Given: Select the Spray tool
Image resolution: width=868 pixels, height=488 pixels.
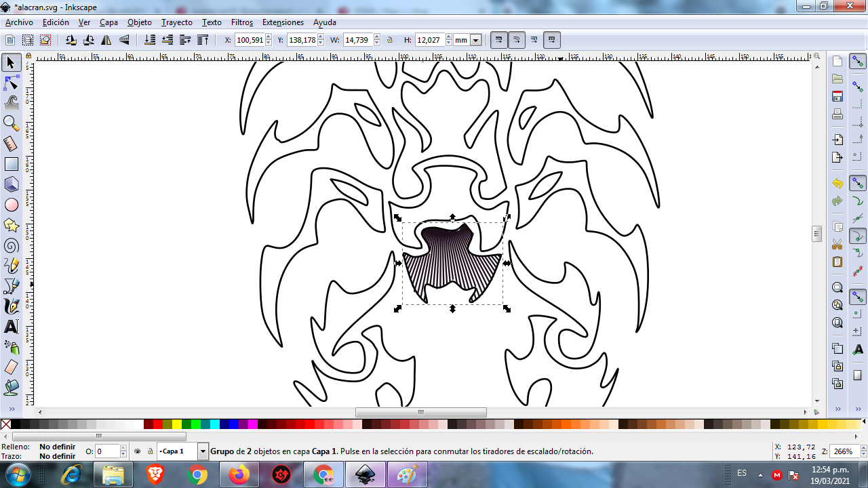Looking at the screenshot, I should [11, 347].
